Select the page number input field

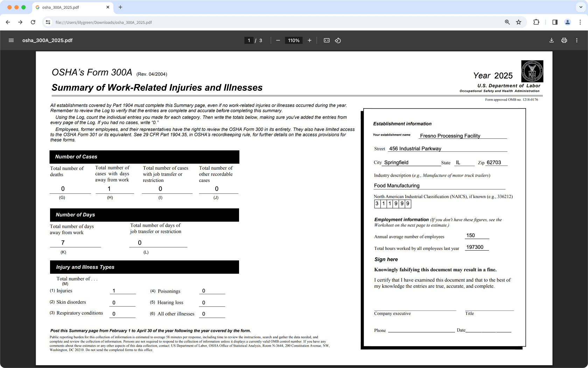click(248, 40)
